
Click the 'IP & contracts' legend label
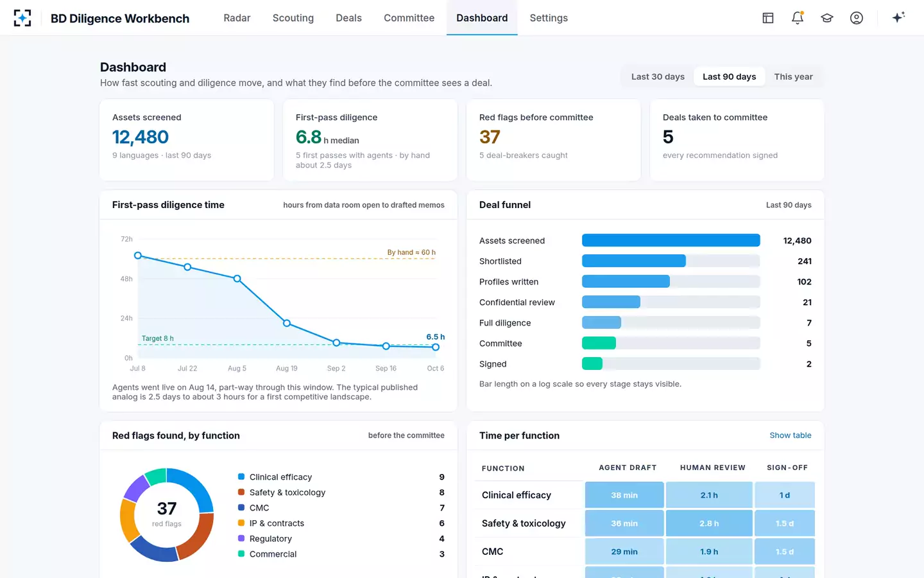[277, 523]
